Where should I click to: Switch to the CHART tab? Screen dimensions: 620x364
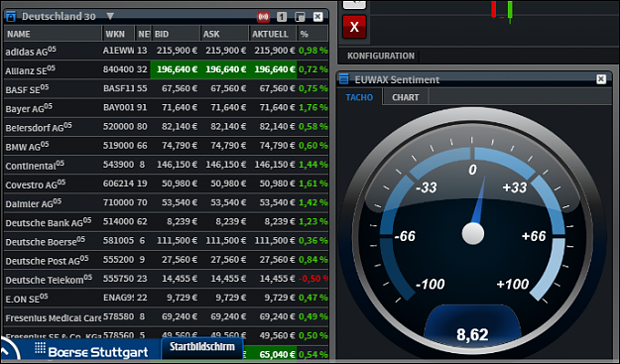(x=406, y=97)
